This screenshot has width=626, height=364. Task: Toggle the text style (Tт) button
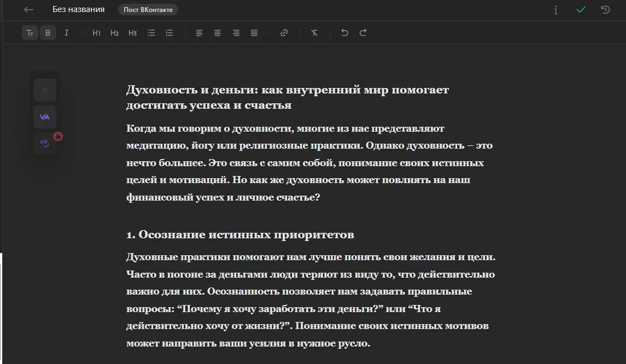[x=30, y=33]
